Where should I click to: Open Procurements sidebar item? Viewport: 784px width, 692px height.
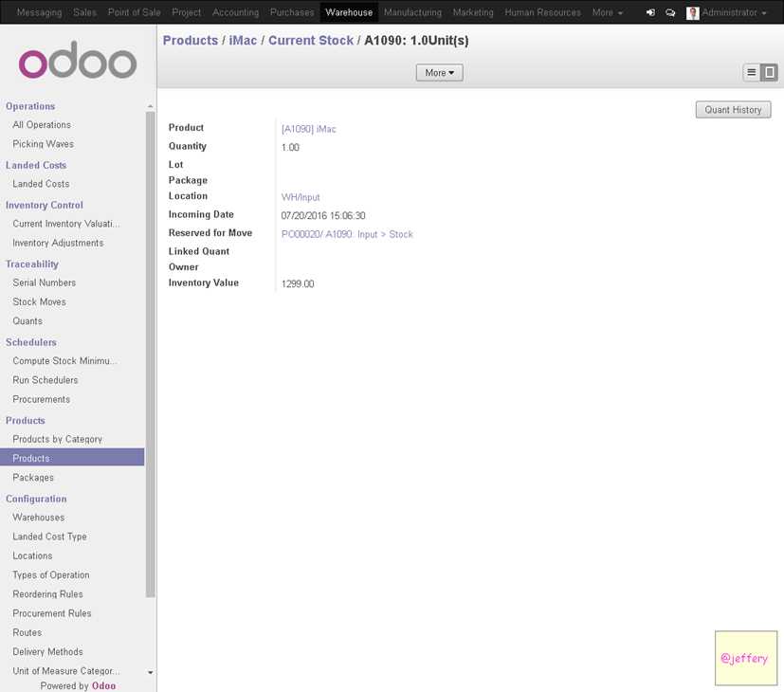[x=42, y=399]
